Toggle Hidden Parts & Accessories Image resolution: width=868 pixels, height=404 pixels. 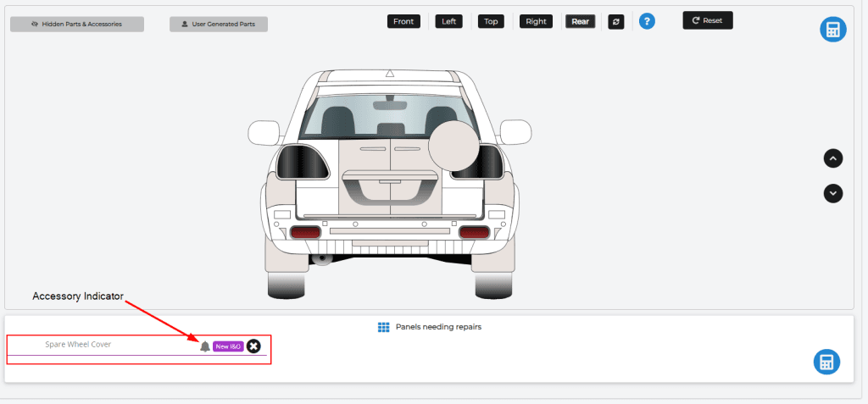click(x=77, y=24)
